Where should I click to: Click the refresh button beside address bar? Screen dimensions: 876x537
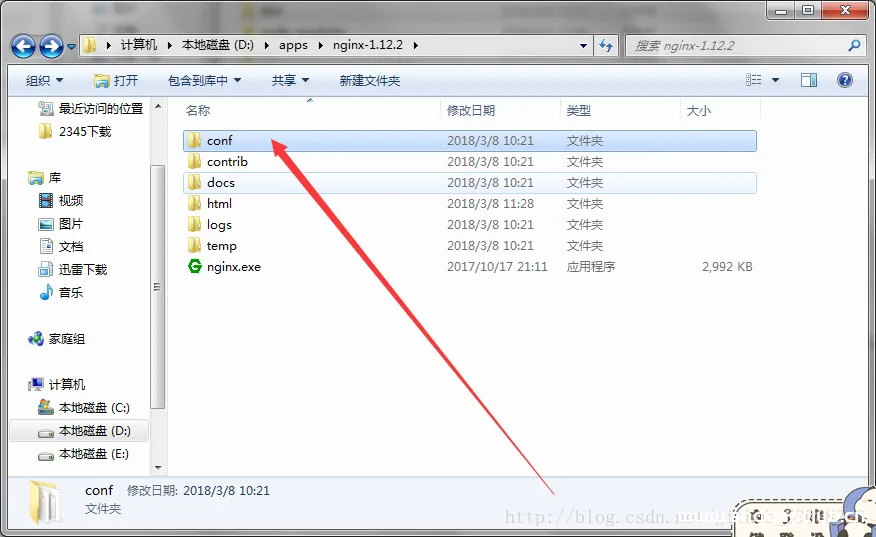[606, 46]
